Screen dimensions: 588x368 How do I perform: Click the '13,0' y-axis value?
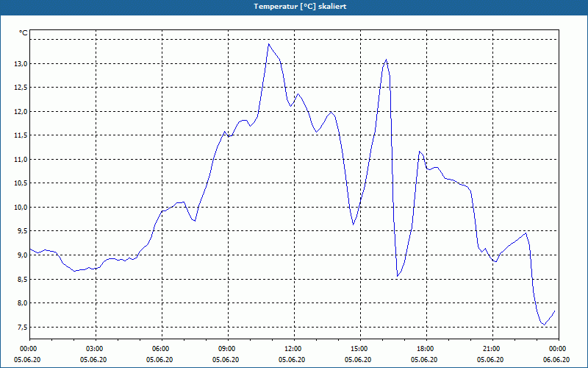[x=21, y=64]
